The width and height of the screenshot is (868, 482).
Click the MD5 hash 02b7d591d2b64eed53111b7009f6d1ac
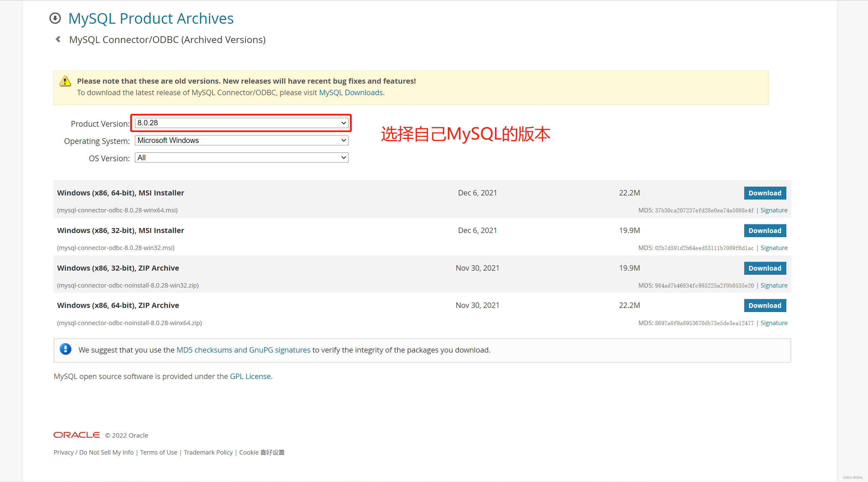click(x=704, y=248)
